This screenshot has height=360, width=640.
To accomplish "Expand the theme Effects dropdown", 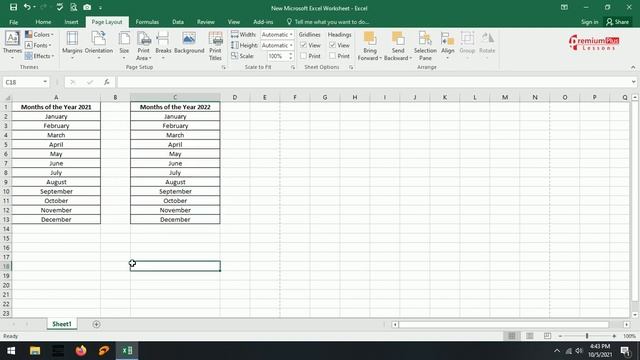I will [x=40, y=56].
